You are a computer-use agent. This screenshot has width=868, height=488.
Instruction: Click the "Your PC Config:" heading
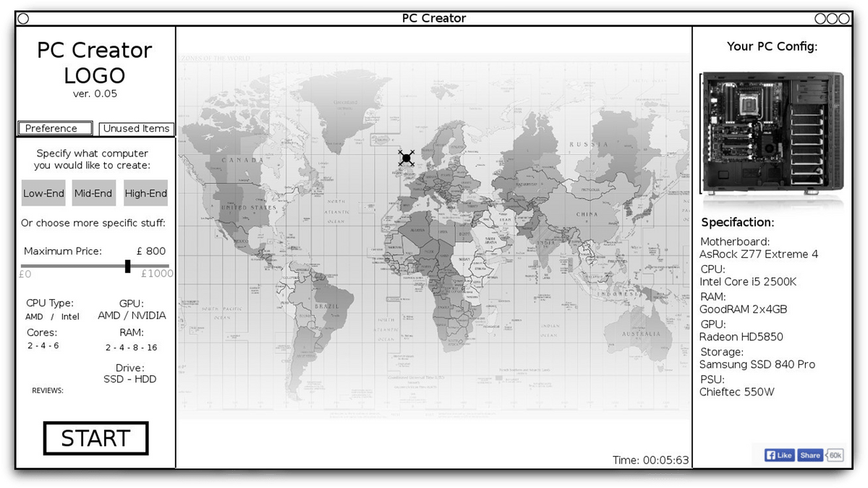coord(772,46)
